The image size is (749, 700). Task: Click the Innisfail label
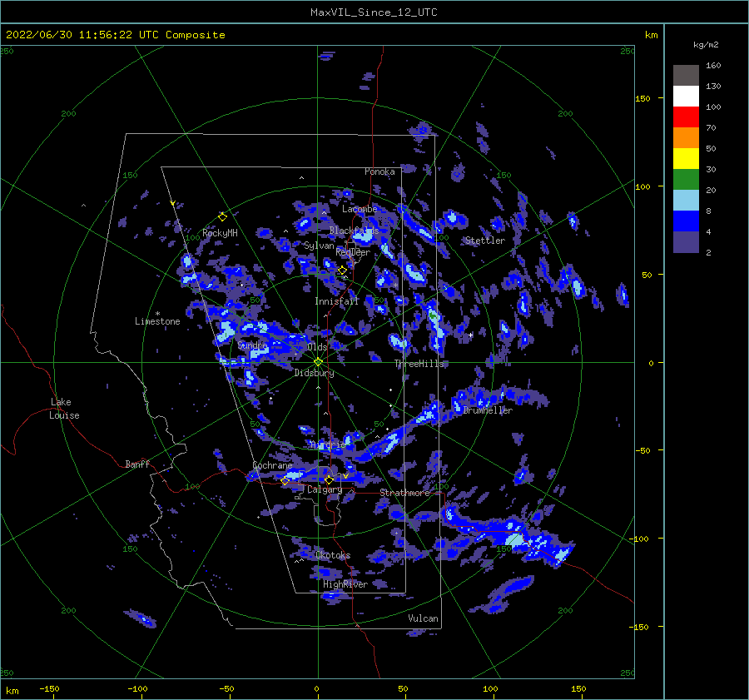pos(336,301)
